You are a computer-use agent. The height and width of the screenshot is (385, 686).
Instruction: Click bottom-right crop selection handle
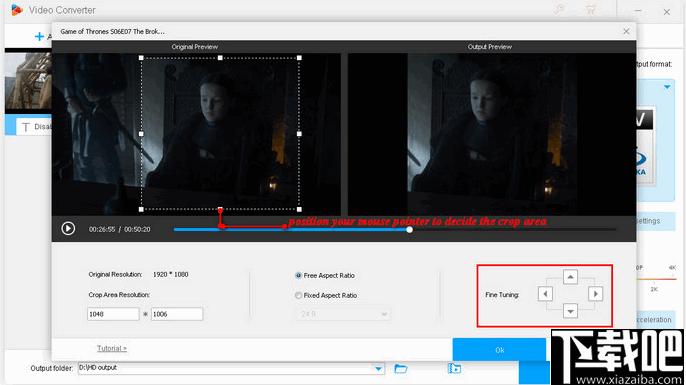[x=299, y=210]
